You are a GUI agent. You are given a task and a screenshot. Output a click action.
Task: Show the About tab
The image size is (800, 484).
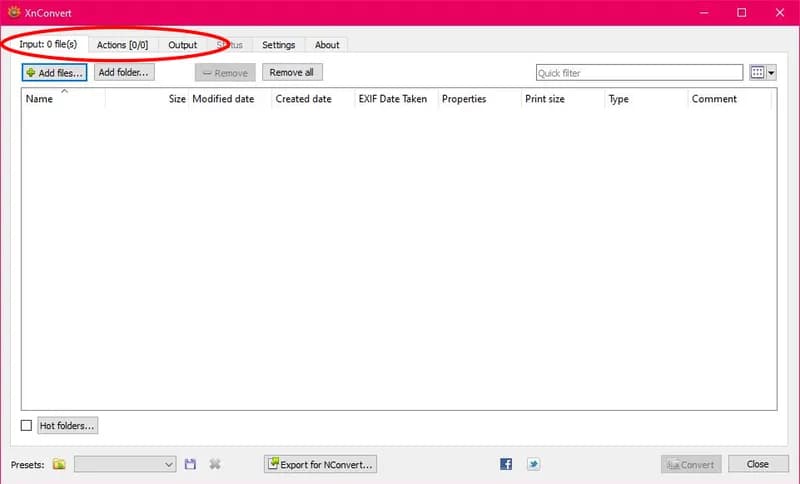(x=327, y=45)
